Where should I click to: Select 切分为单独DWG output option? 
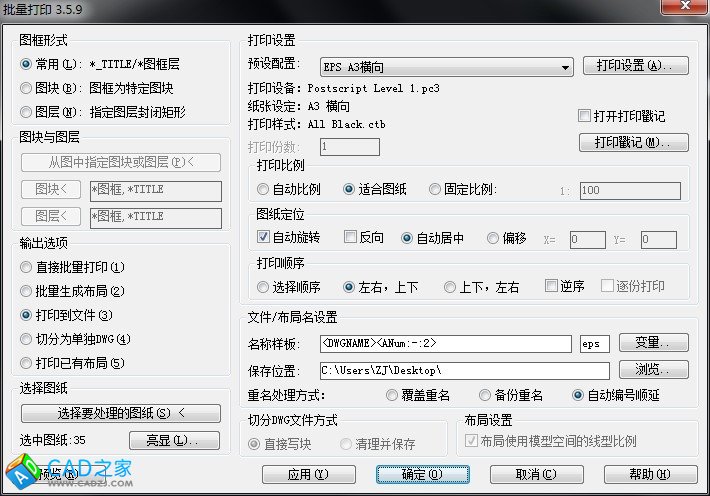(27, 339)
